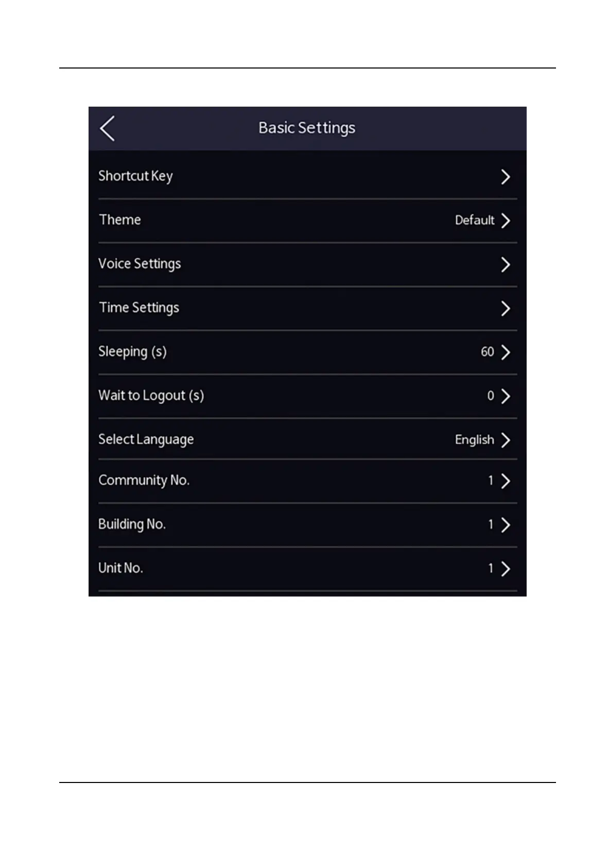
Task: Tap the Basic Settings title
Action: (x=307, y=128)
